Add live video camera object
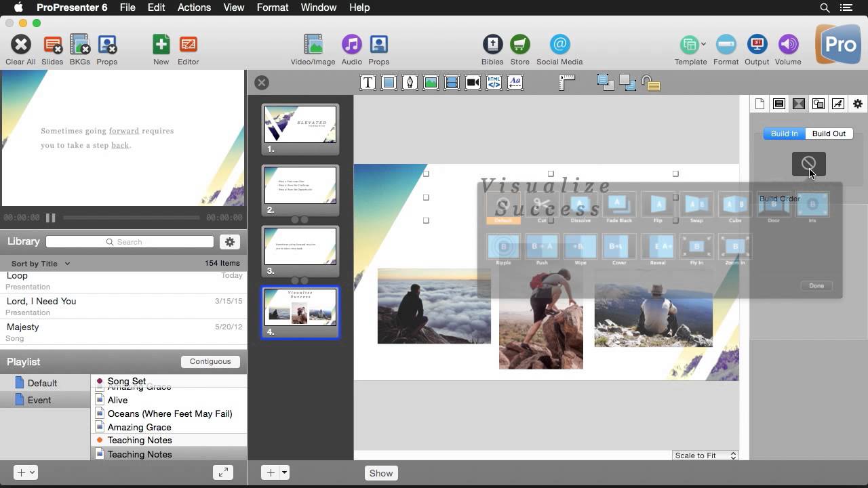This screenshot has width=868, height=488. 473,83
